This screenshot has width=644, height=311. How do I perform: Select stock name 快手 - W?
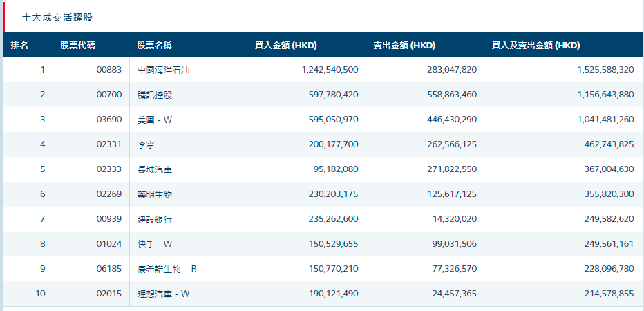[155, 244]
